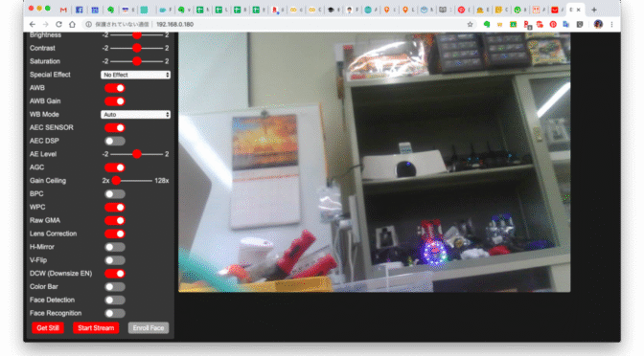Click the Get Still button
The width and height of the screenshot is (644, 356).
tap(48, 328)
